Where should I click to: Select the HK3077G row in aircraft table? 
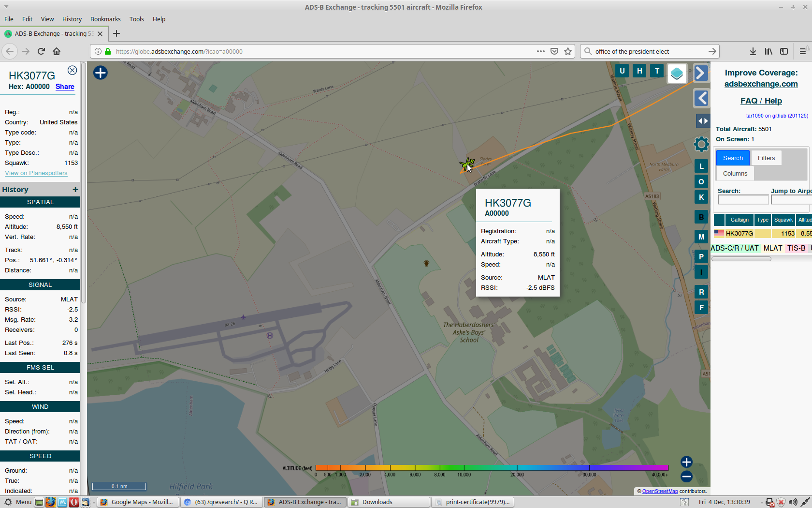(763, 233)
